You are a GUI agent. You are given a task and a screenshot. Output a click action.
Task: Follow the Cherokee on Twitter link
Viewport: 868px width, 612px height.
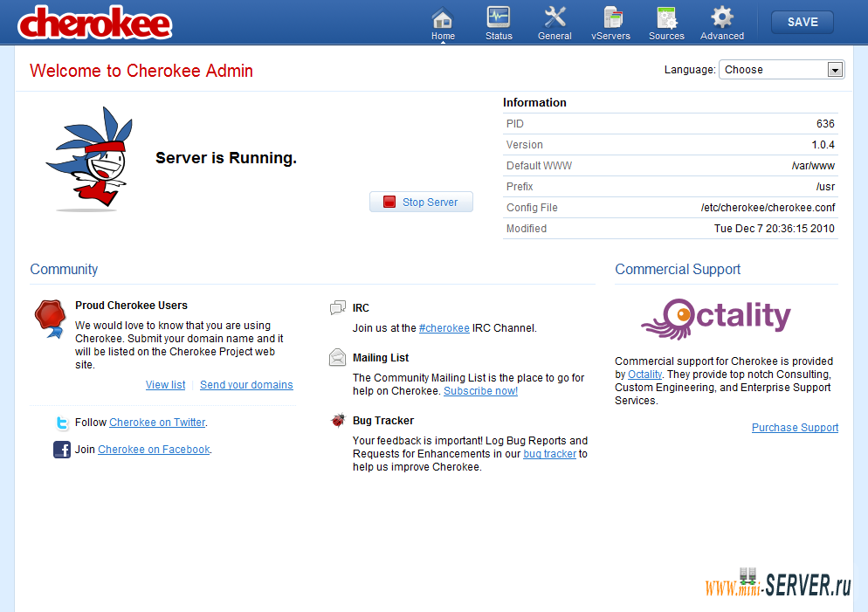click(x=157, y=423)
